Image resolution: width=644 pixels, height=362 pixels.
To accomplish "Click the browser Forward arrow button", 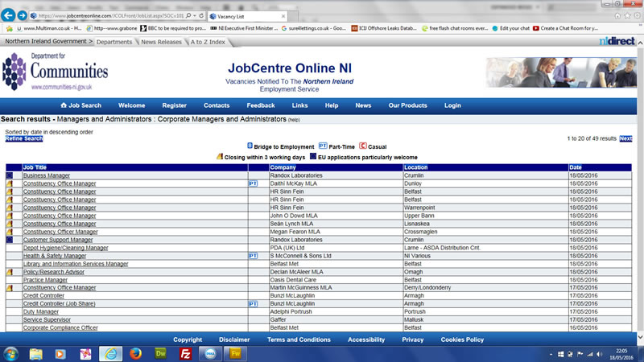I will (23, 15).
